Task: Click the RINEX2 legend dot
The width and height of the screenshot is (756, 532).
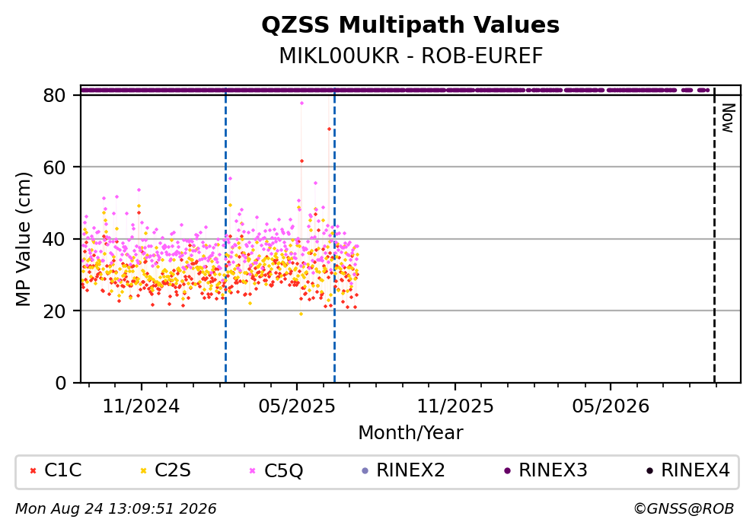Action: [365, 471]
